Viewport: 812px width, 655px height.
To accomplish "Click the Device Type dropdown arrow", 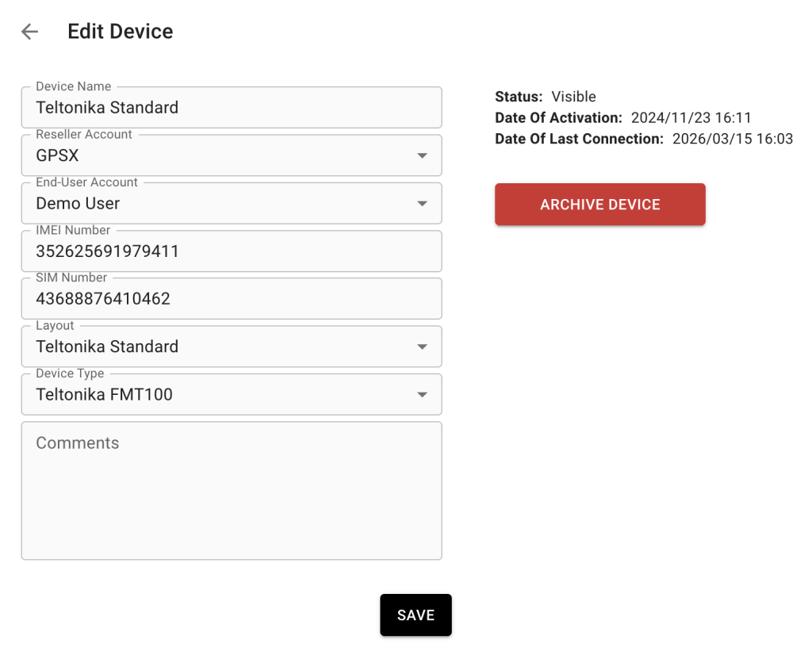I will click(422, 395).
